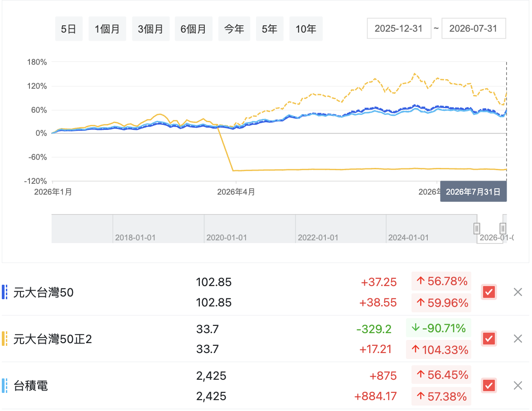Select the 5年 time range

270,29
